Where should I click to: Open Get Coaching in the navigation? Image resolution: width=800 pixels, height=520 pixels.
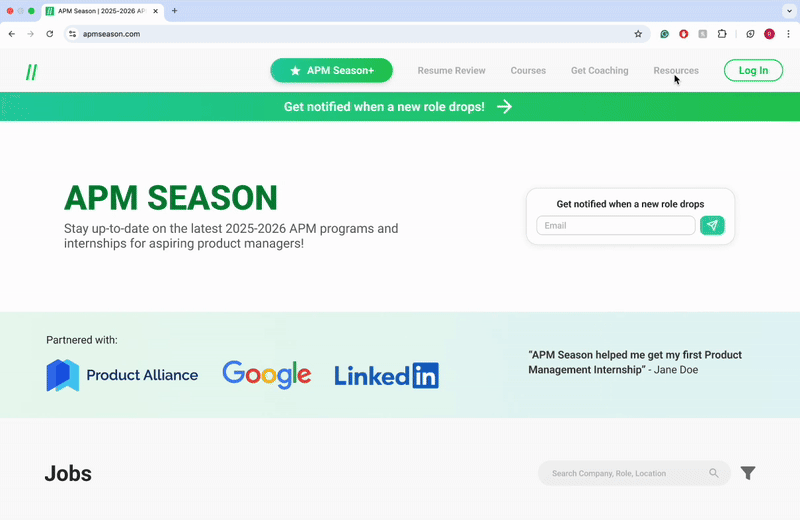[599, 70]
